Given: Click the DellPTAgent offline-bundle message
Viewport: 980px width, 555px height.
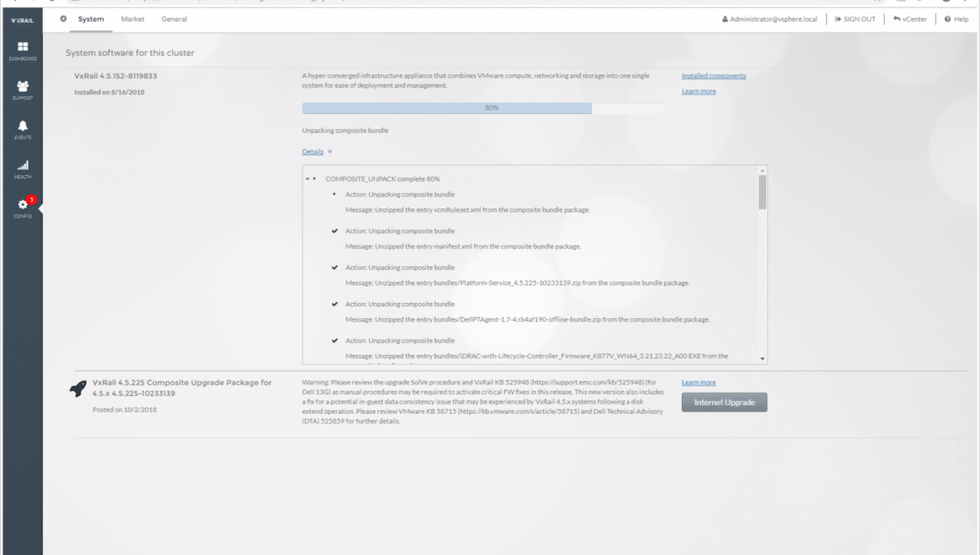Looking at the screenshot, I should (x=528, y=320).
